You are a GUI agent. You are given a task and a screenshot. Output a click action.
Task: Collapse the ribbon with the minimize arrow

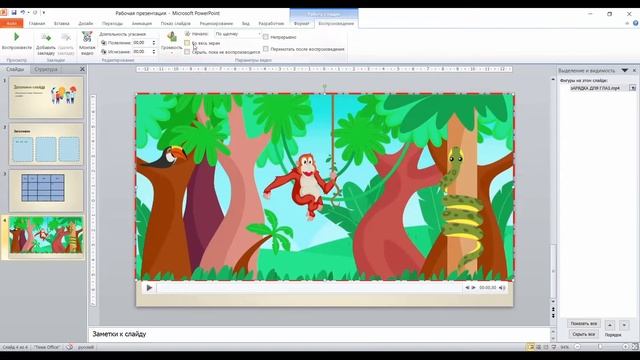point(627,23)
